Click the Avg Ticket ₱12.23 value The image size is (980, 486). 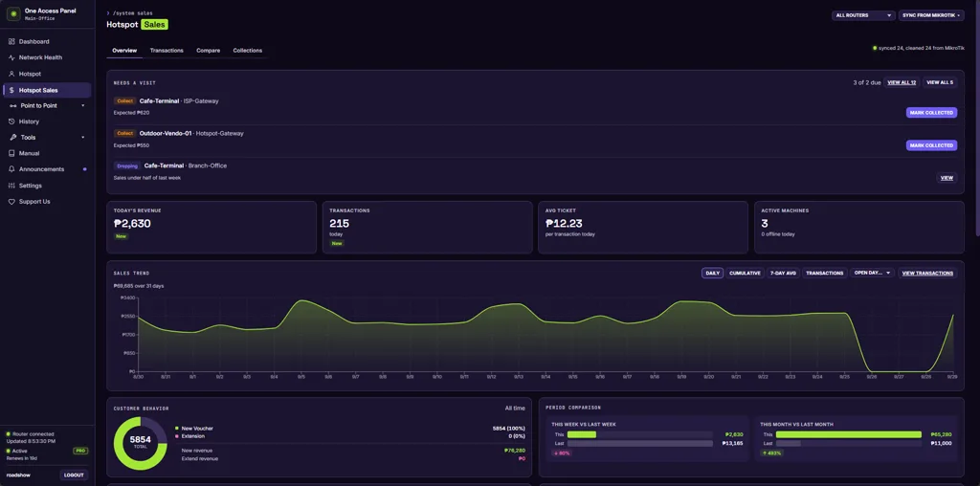coord(564,224)
